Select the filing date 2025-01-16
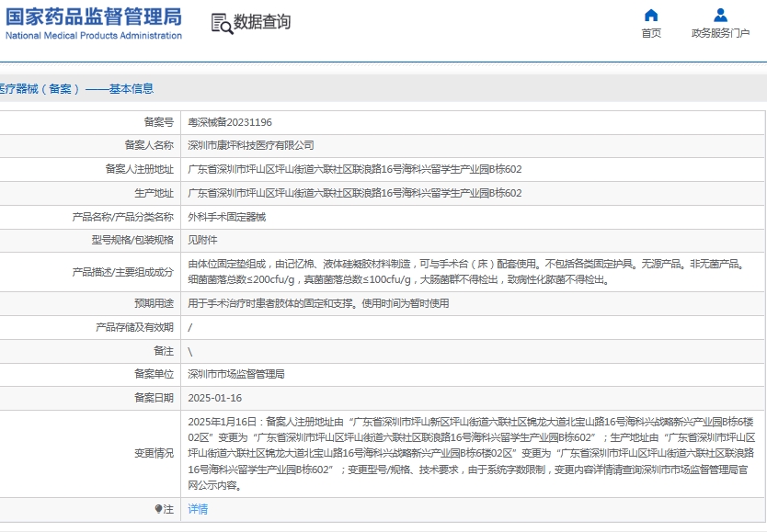 click(214, 398)
